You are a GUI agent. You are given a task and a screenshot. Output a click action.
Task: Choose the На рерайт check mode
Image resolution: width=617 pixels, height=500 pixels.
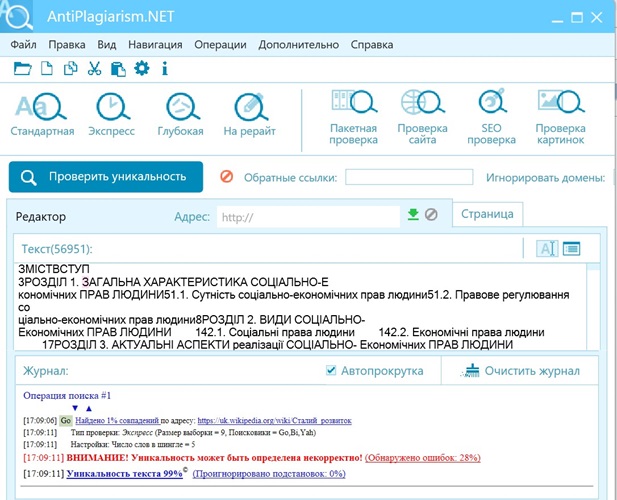(249, 114)
